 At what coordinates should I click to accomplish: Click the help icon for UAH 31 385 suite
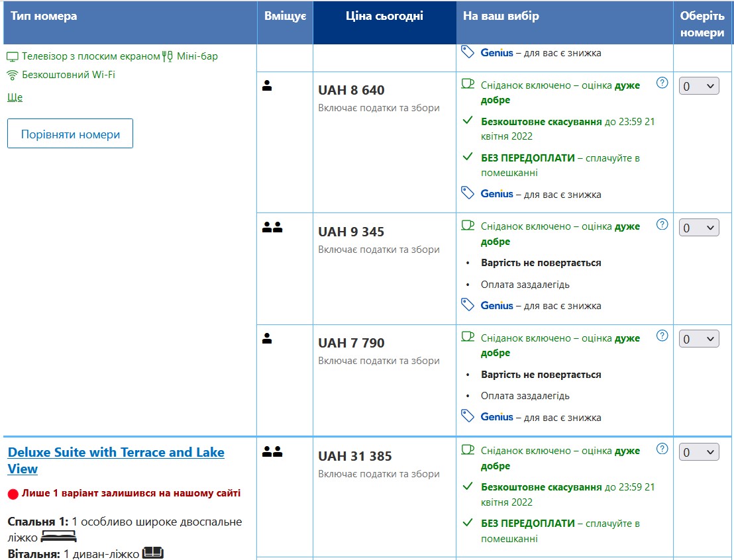(662, 449)
